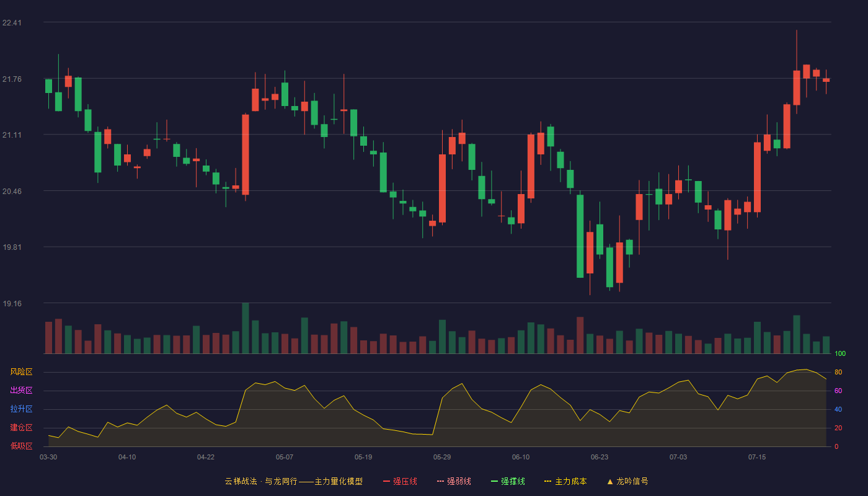
Task: Click the 21.11 price axis label
Action: click(12, 135)
